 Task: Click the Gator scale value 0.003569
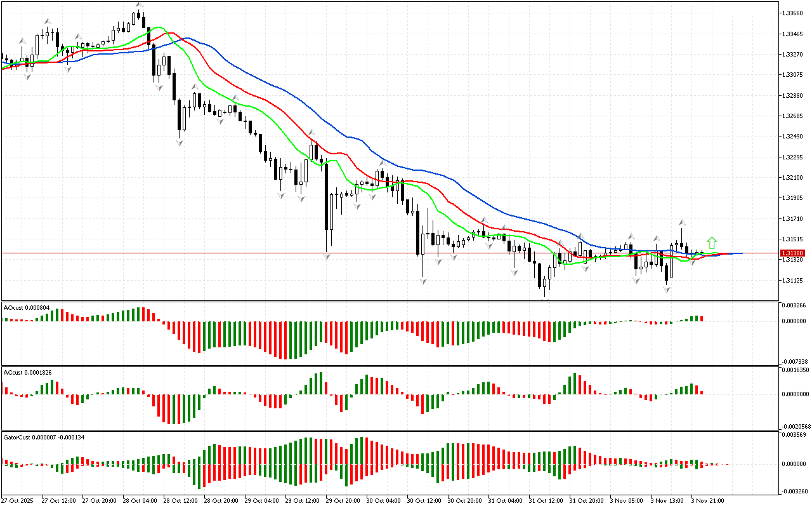point(795,435)
